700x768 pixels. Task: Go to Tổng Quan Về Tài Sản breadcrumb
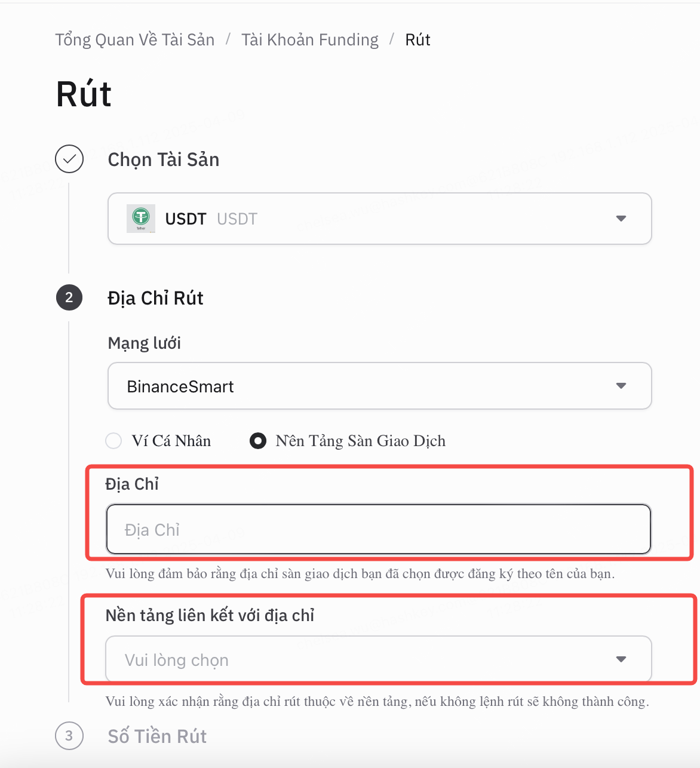(x=135, y=39)
